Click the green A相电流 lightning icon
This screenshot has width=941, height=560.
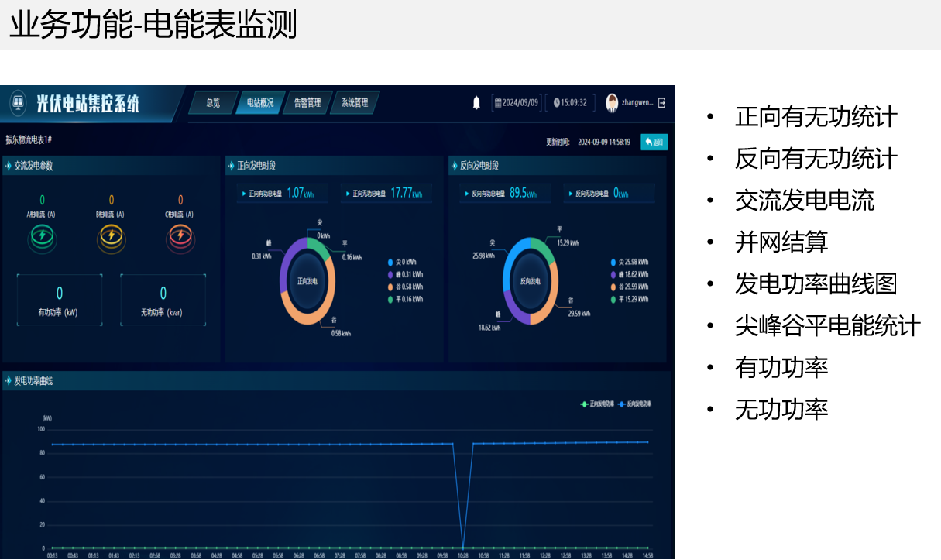(x=42, y=235)
